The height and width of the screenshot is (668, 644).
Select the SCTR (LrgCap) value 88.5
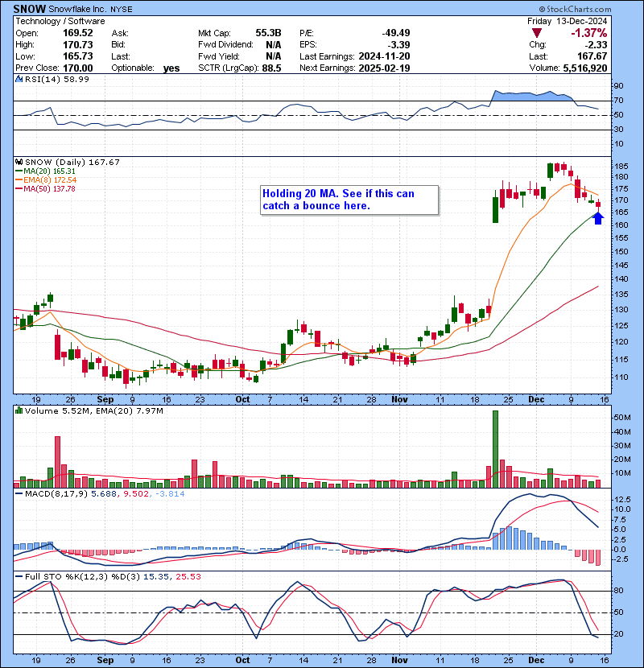coord(271,68)
